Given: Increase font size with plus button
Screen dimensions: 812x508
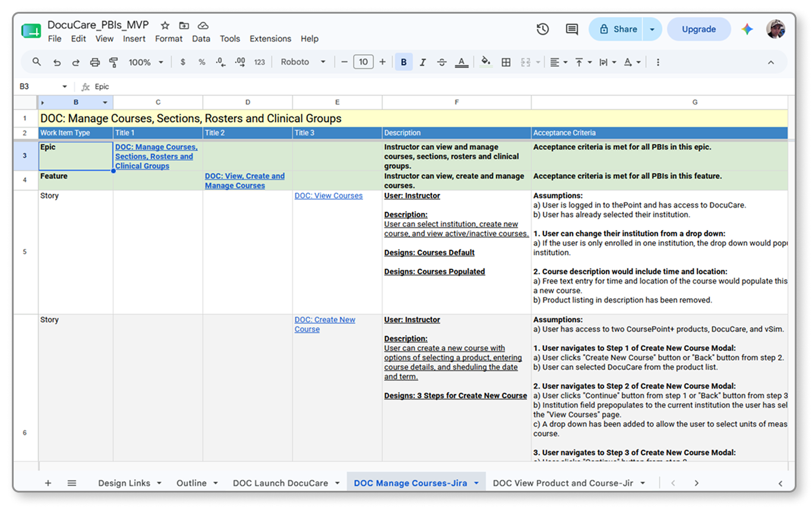Looking at the screenshot, I should [x=383, y=62].
